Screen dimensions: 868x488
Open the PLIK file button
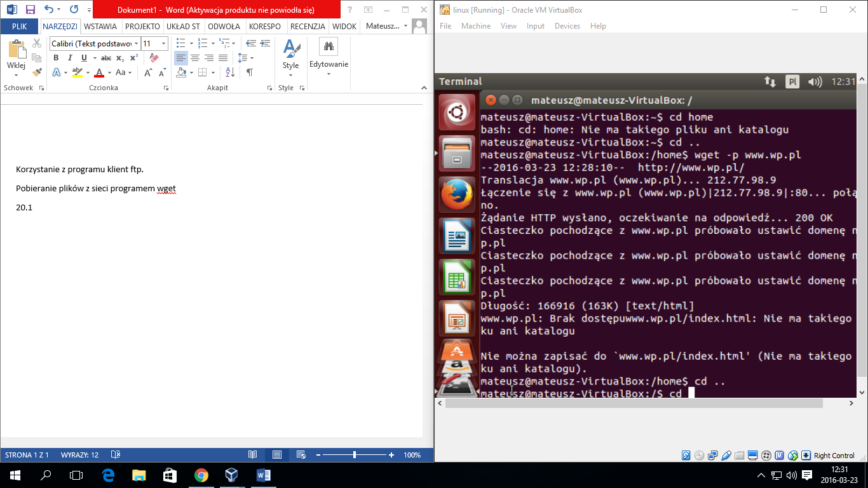tap(19, 27)
